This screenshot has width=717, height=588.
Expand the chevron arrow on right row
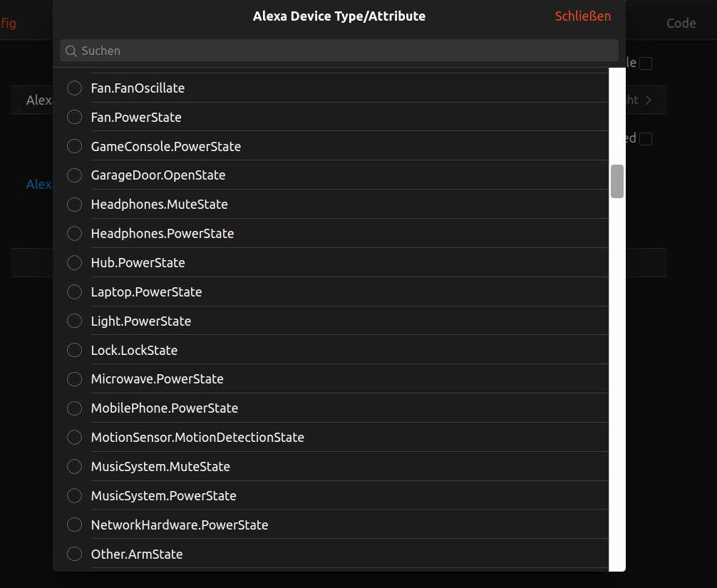(x=649, y=100)
